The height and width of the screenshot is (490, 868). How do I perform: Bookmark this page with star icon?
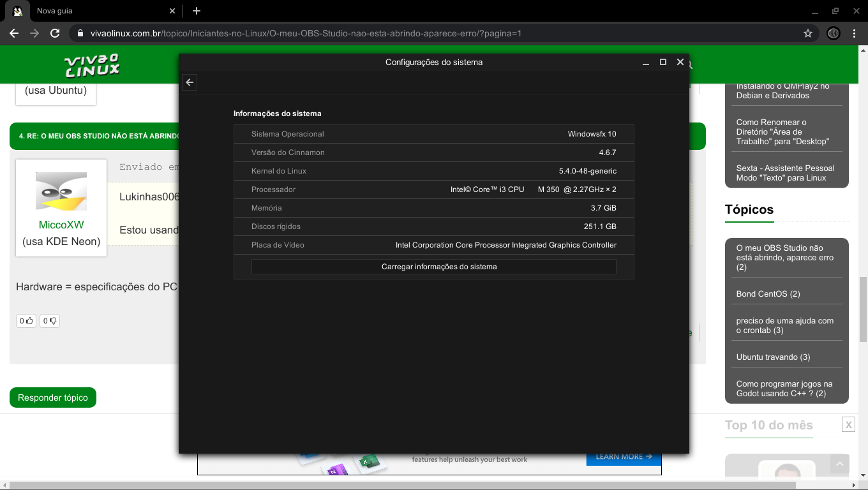[808, 33]
